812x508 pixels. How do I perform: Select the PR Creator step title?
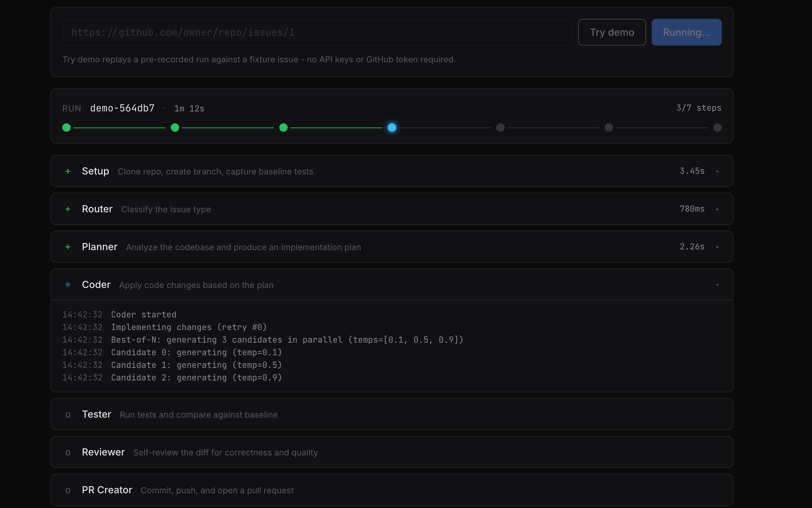point(107,490)
